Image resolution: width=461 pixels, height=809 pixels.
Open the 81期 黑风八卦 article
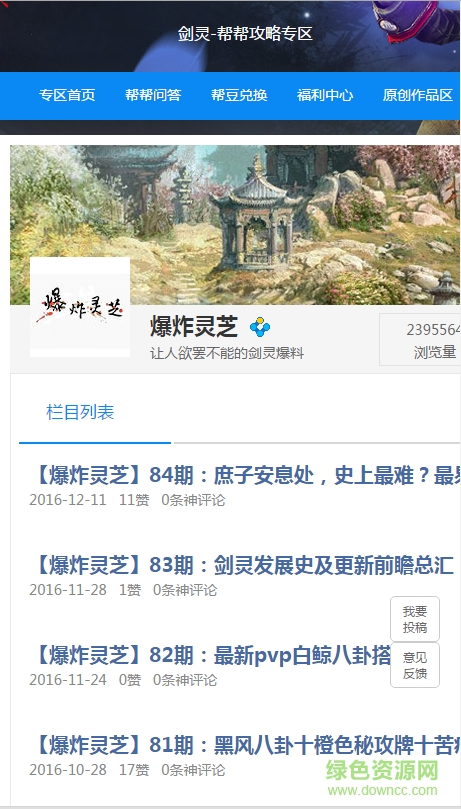coord(247,745)
